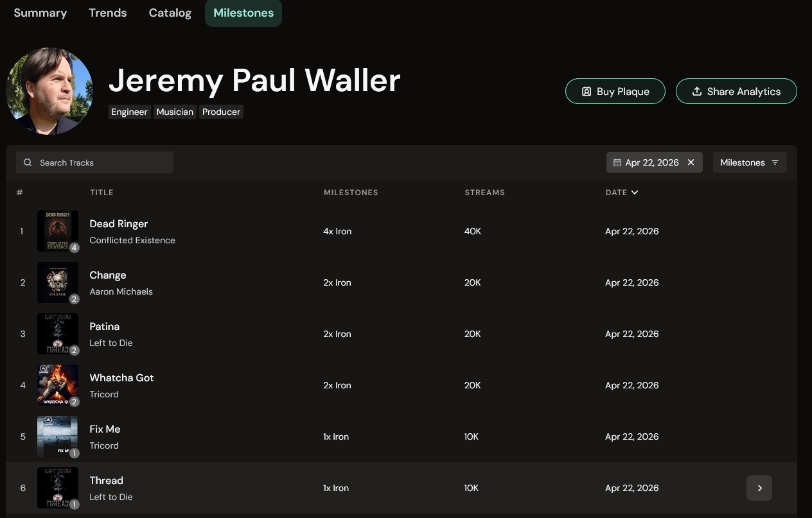Viewport: 812px width, 518px height.
Task: Click the Buy Plaque button
Action: 615,91
